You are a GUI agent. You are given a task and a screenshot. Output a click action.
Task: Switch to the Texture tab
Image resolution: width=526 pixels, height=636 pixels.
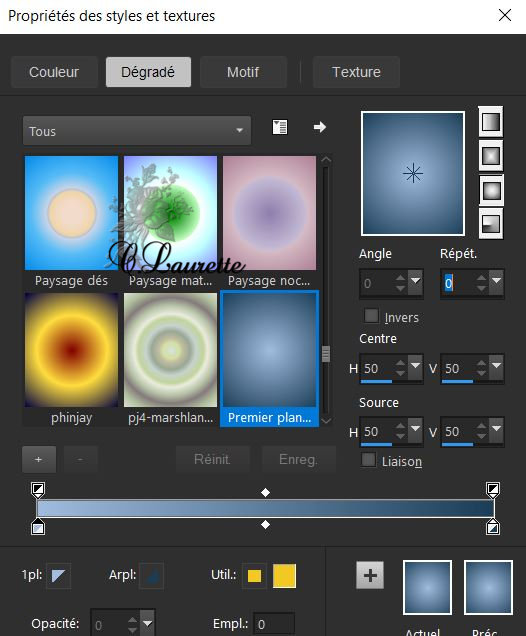[x=356, y=72]
